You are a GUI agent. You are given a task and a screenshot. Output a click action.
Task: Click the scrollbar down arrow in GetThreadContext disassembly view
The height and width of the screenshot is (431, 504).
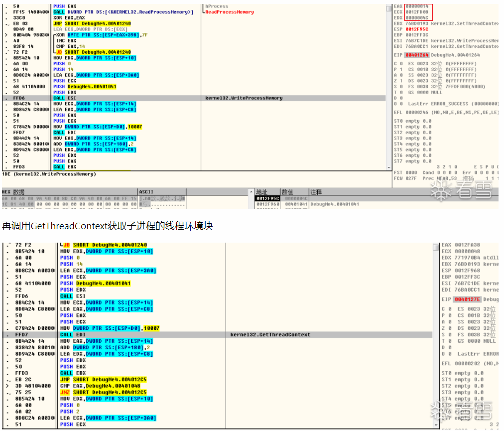(436, 425)
